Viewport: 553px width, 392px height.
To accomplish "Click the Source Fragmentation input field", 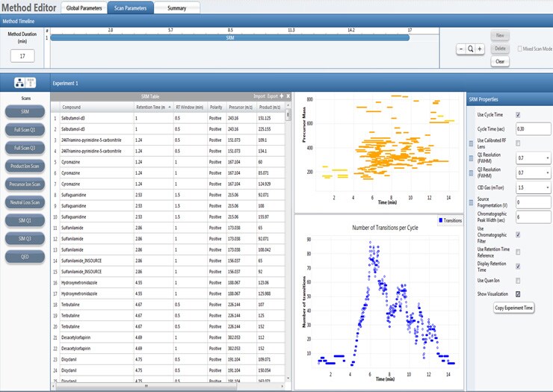I will point(533,202).
